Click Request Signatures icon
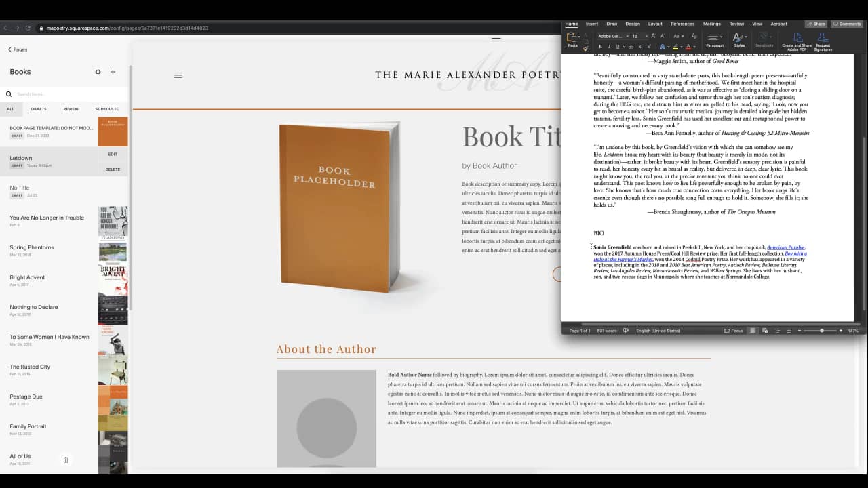This screenshot has width=868, height=488. coord(823,41)
